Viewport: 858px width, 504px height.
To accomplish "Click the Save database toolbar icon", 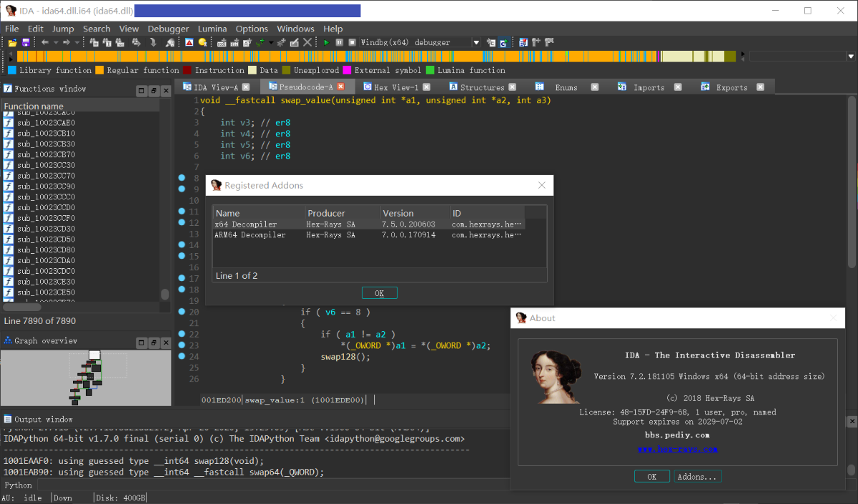I will click(26, 42).
